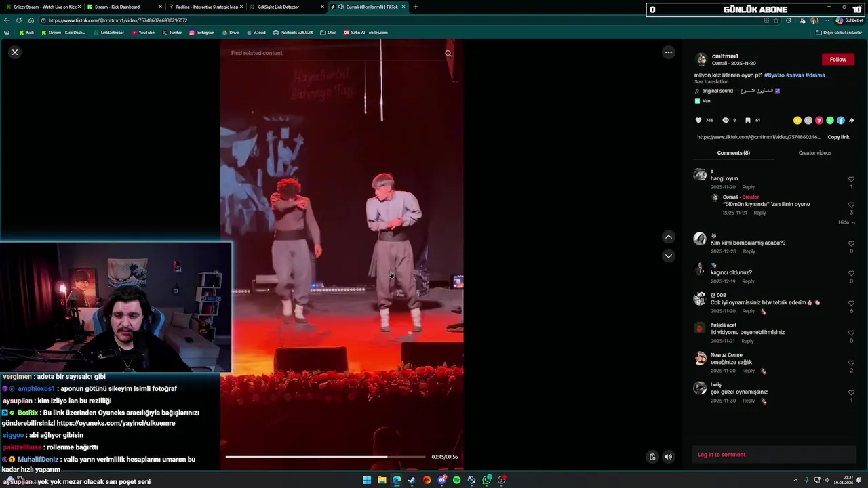This screenshot has width=868, height=488.
Task: Open cmltmm1 profile avatar
Action: pyautogui.click(x=702, y=60)
